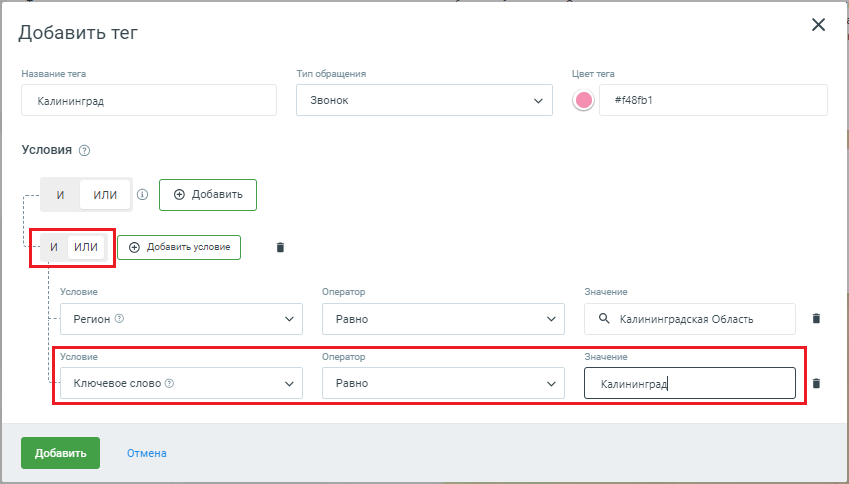Screen dimensions: 849x484
Task: Delete the condition group with trash icon
Action: 280,247
